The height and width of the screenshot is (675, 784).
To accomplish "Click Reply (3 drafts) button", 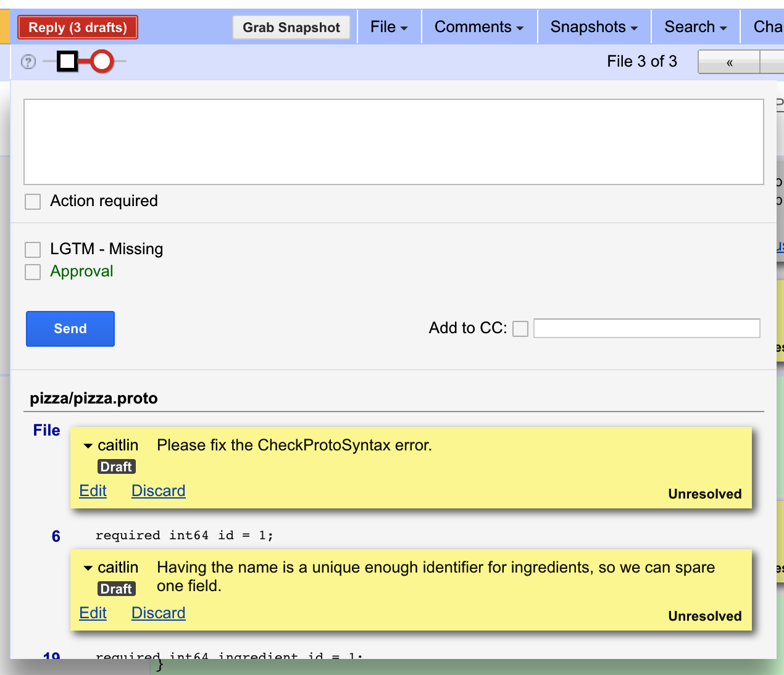I will tap(78, 28).
